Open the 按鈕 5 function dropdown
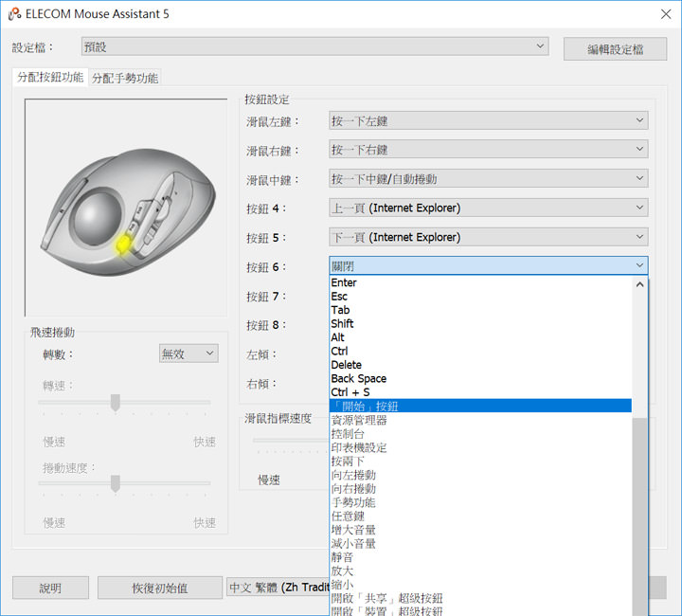Screen dimensions: 682x616 (489, 237)
